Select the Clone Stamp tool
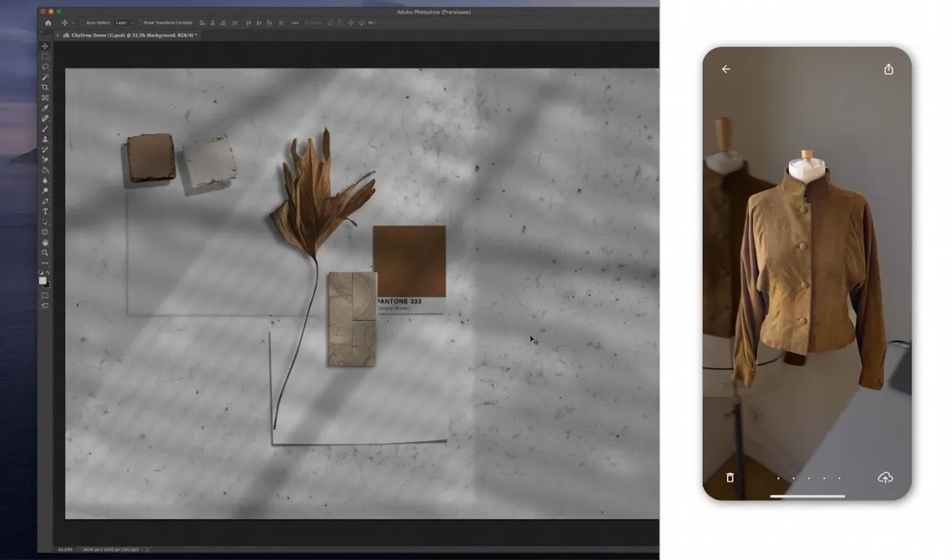 (45, 139)
